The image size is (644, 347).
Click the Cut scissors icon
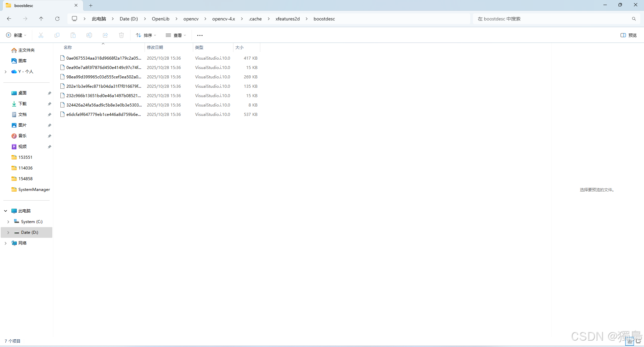click(41, 35)
